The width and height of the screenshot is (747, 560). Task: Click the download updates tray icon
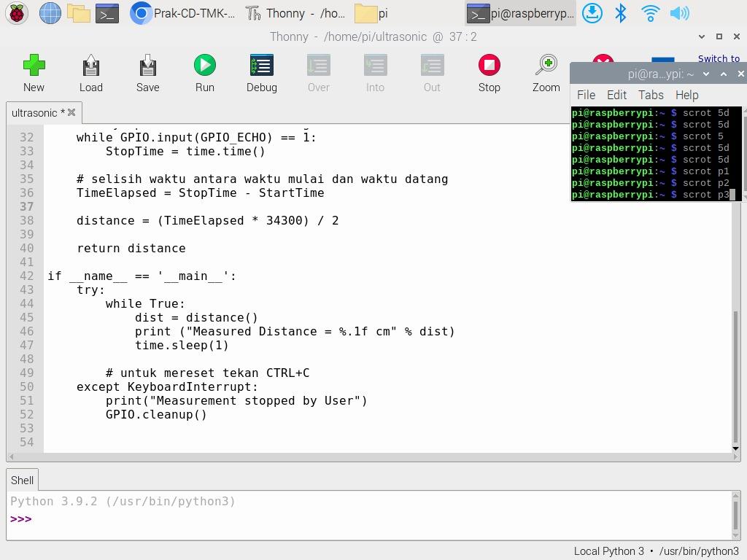(x=592, y=13)
